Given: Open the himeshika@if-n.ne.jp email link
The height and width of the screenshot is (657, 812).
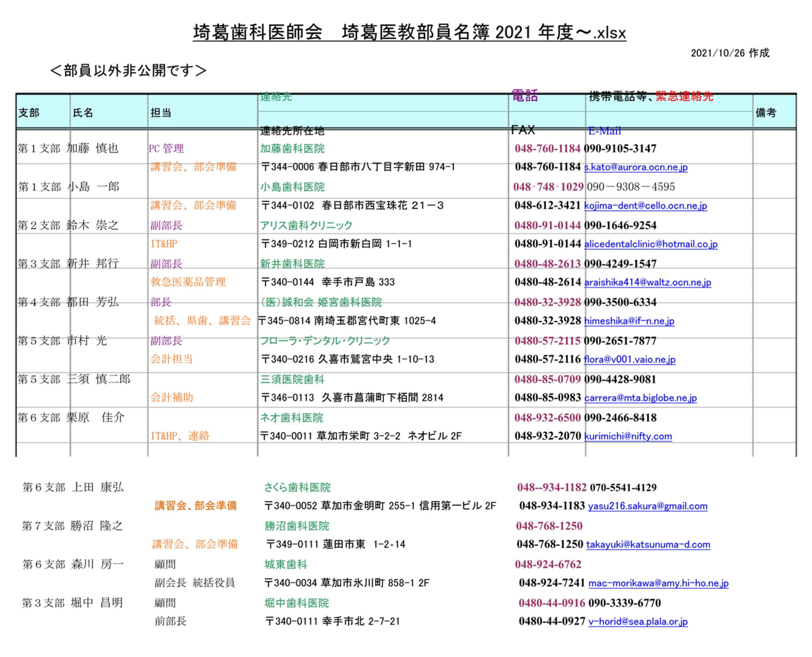Looking at the screenshot, I should (x=629, y=321).
